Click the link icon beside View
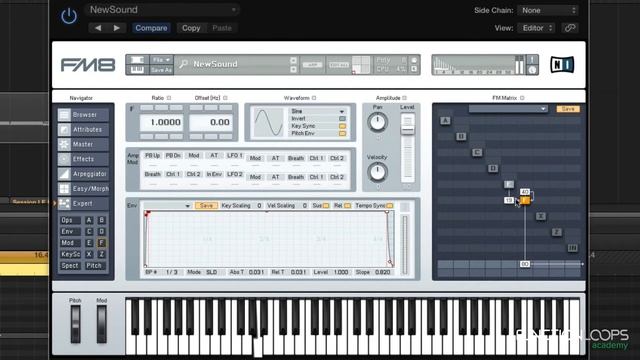Screen dimensions: 640x360 570,28
